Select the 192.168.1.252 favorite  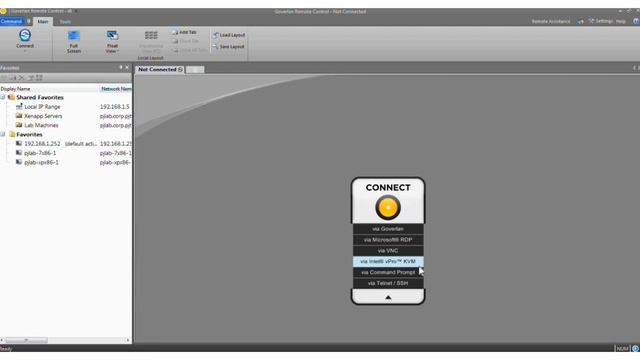(42, 144)
